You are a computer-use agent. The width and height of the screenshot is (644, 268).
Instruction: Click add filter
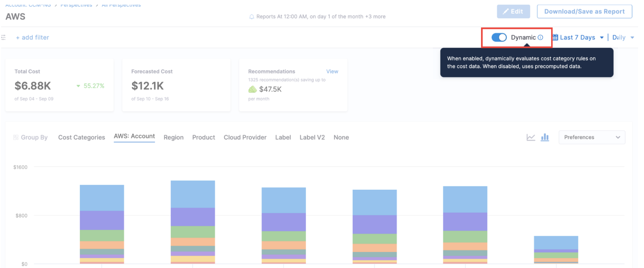[32, 37]
